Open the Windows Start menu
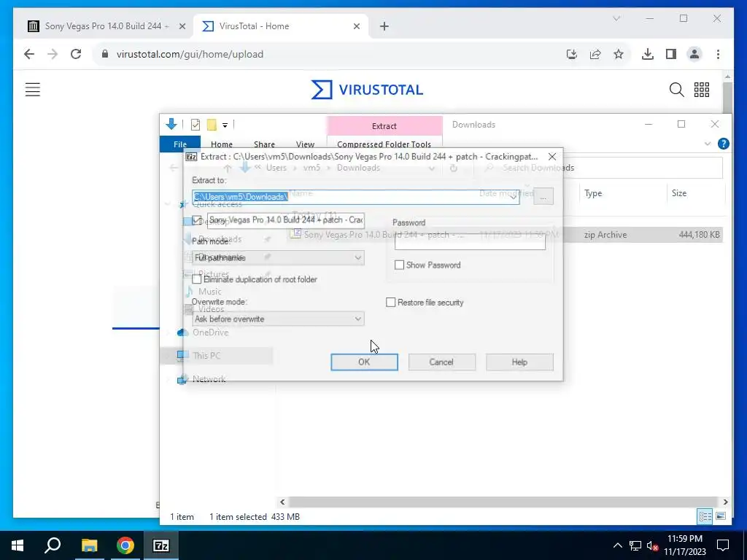This screenshot has width=747, height=560. click(18, 545)
